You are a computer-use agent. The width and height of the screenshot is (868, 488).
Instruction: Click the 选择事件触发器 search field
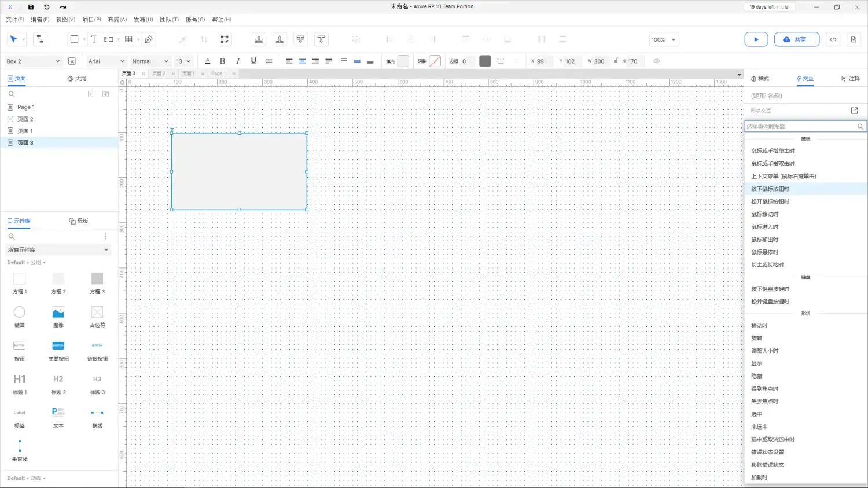click(x=800, y=126)
